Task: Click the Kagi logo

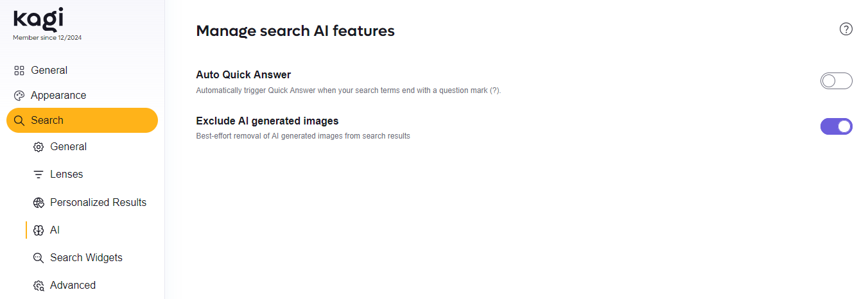Action: pos(39,20)
